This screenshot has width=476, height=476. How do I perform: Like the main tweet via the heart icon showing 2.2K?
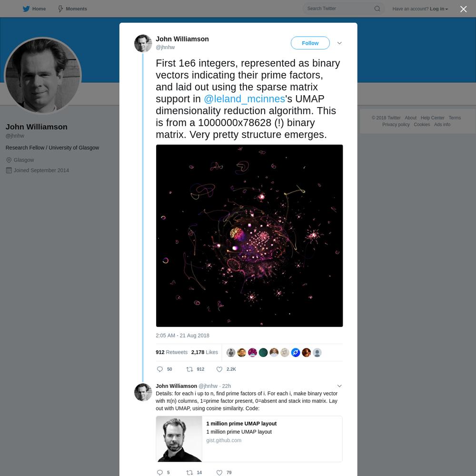pos(219,369)
